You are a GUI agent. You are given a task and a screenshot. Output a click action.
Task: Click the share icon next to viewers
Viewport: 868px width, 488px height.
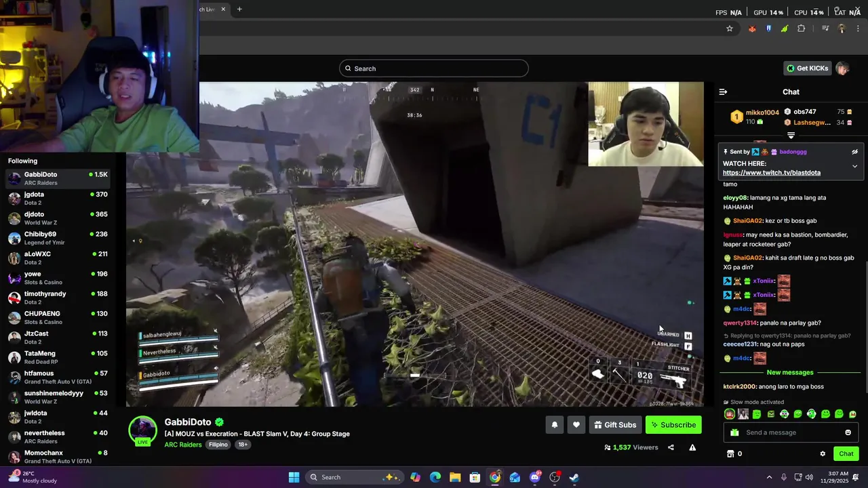click(671, 447)
